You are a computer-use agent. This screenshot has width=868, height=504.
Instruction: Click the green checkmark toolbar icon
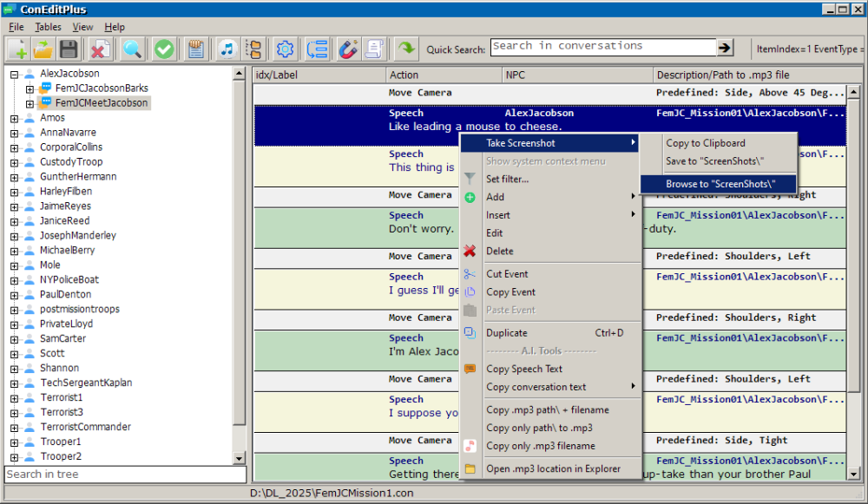164,49
